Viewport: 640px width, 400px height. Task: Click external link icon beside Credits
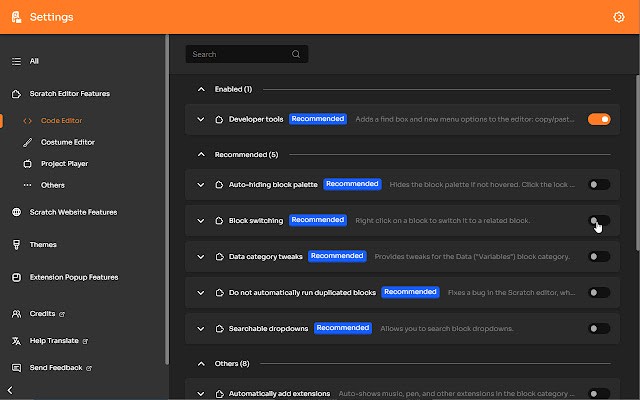click(62, 314)
